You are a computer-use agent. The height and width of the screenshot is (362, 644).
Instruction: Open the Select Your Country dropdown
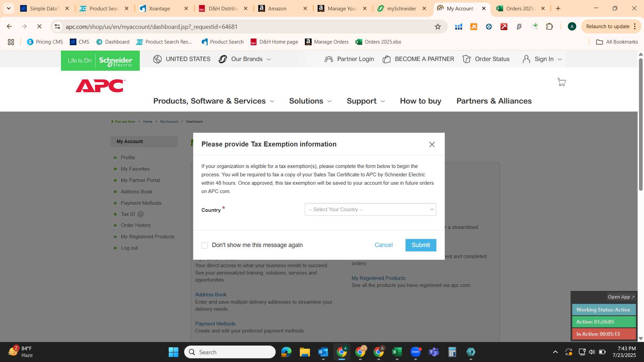[x=370, y=209]
